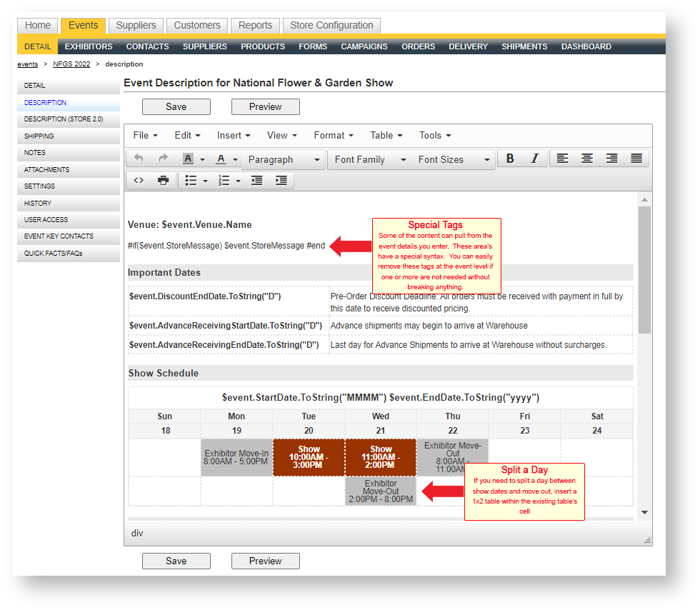Decrease indent using outdent icon
This screenshot has width=700, height=610.
coord(257,181)
